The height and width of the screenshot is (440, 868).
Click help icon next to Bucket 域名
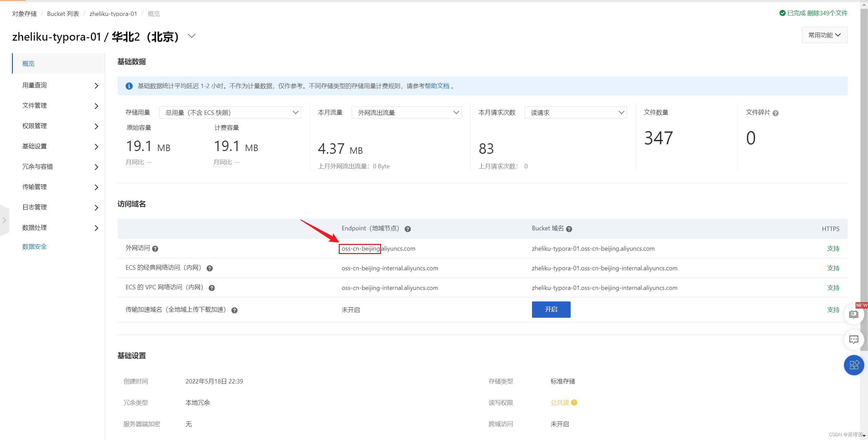coord(569,229)
